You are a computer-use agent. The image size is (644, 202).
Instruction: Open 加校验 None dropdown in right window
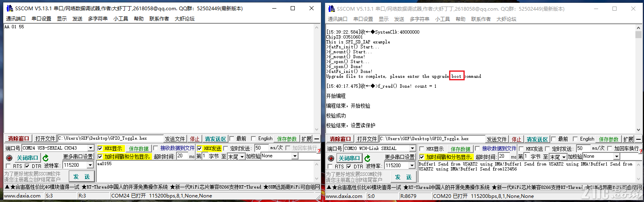click(617, 157)
